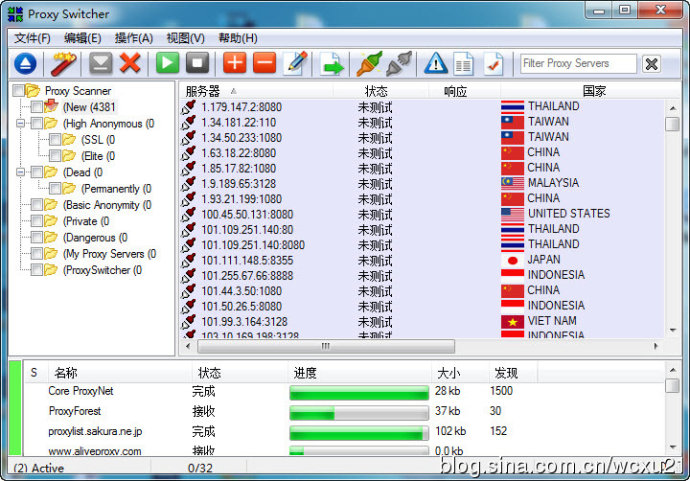Click the Filter Proxy Servers input field

coord(578,64)
